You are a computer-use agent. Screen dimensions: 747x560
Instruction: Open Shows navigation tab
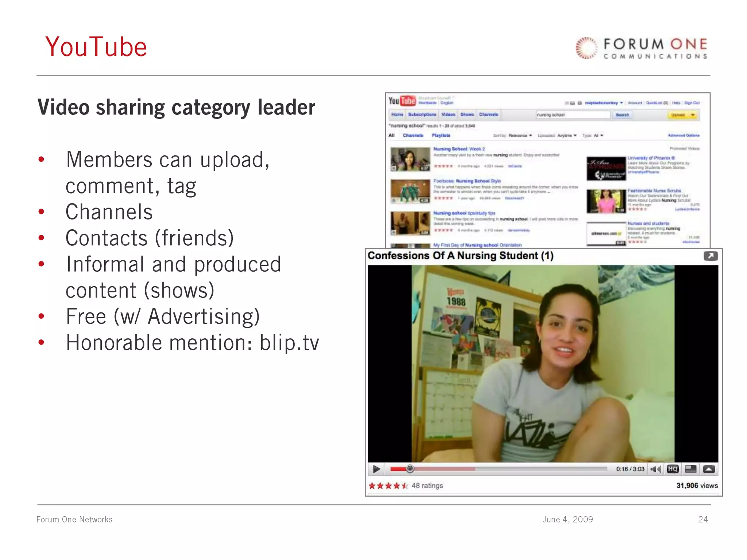pos(467,114)
